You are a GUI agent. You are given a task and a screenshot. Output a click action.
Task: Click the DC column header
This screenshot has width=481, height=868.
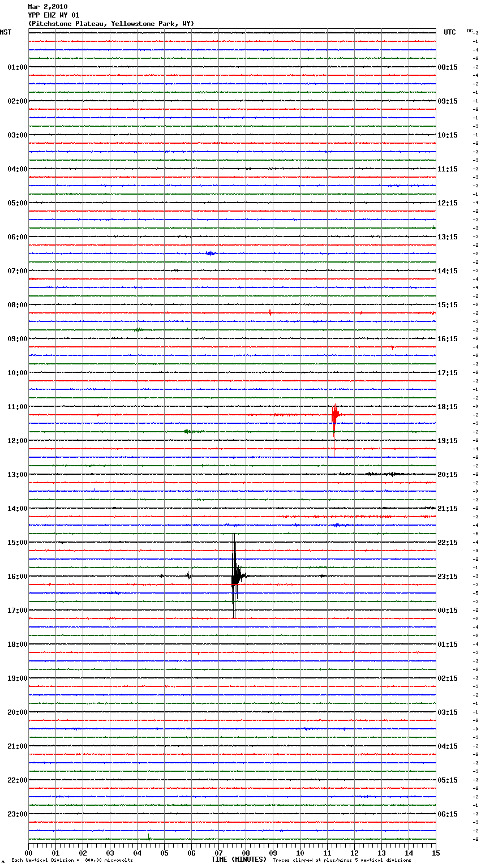pyautogui.click(x=470, y=31)
